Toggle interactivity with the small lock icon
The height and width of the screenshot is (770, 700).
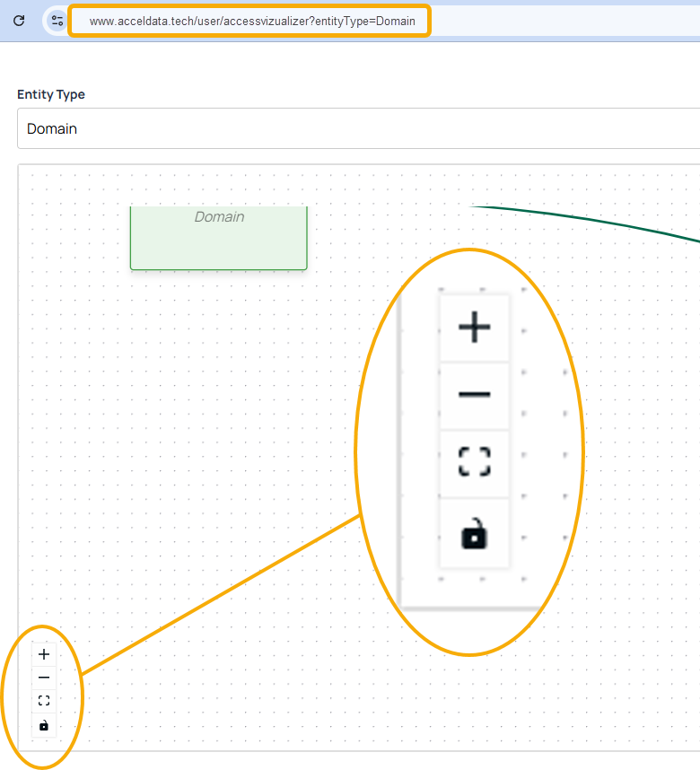coord(44,725)
